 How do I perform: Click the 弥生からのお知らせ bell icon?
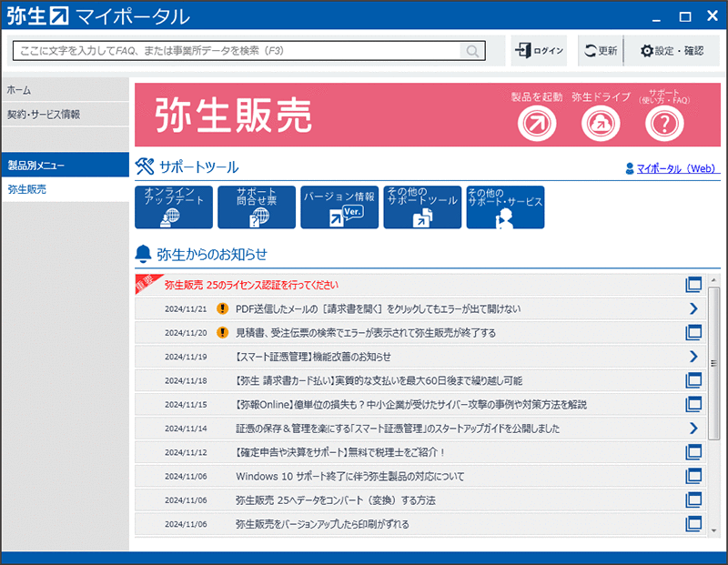click(143, 254)
